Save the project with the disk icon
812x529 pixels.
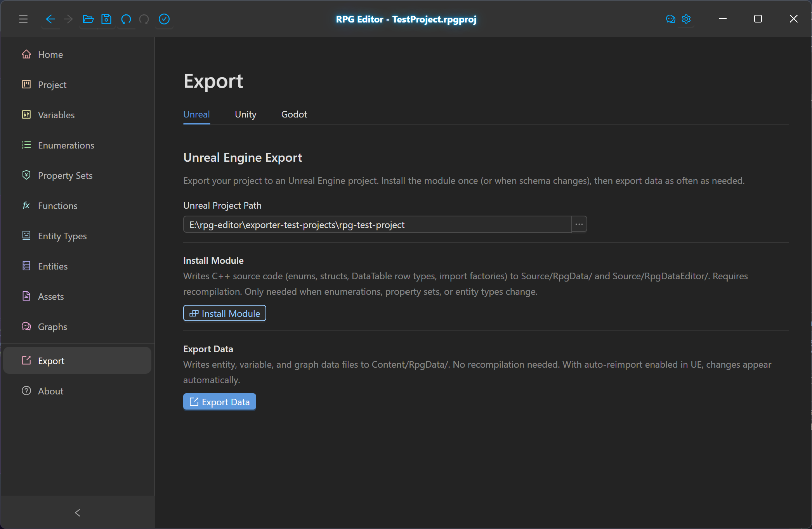[x=106, y=19]
